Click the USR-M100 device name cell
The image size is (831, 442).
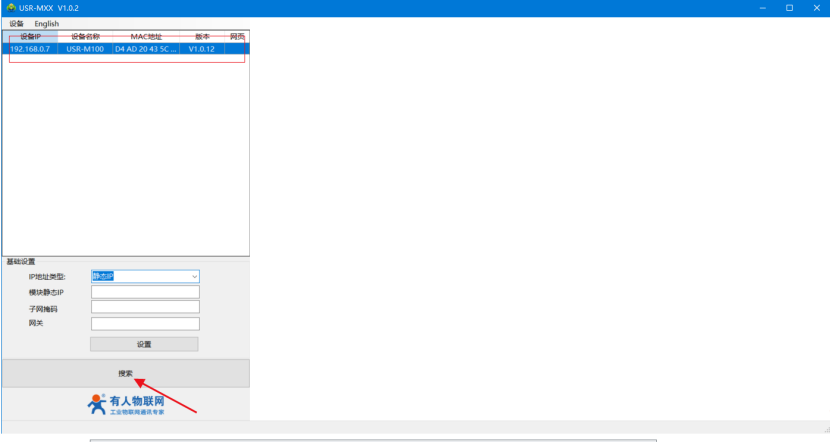(85, 48)
